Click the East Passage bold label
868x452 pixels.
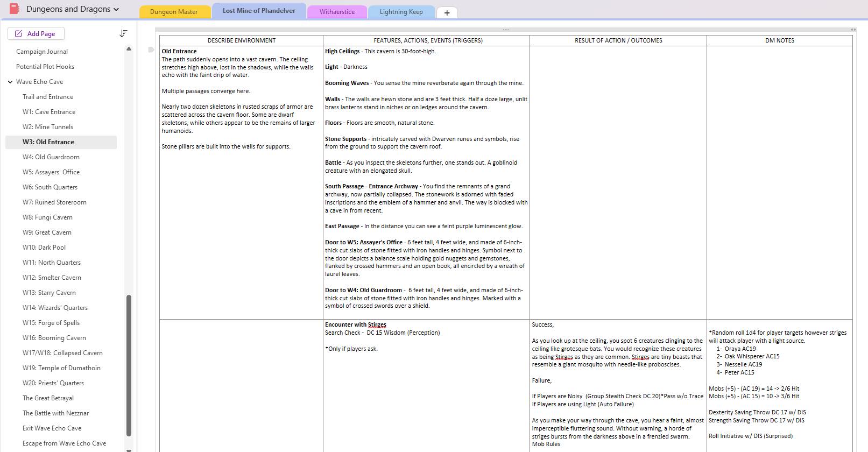(342, 226)
